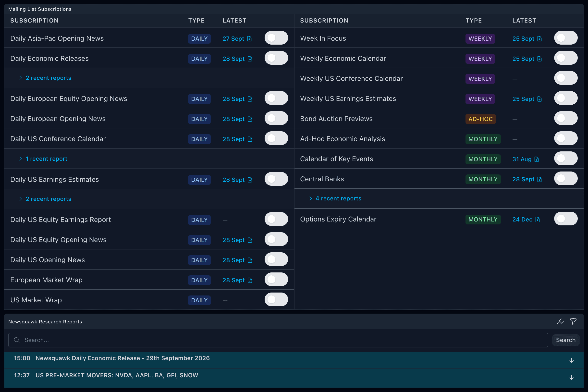This screenshot has height=392, width=588.
Task: Toggle Daily US Equity Earnings Report switch
Action: click(x=276, y=219)
